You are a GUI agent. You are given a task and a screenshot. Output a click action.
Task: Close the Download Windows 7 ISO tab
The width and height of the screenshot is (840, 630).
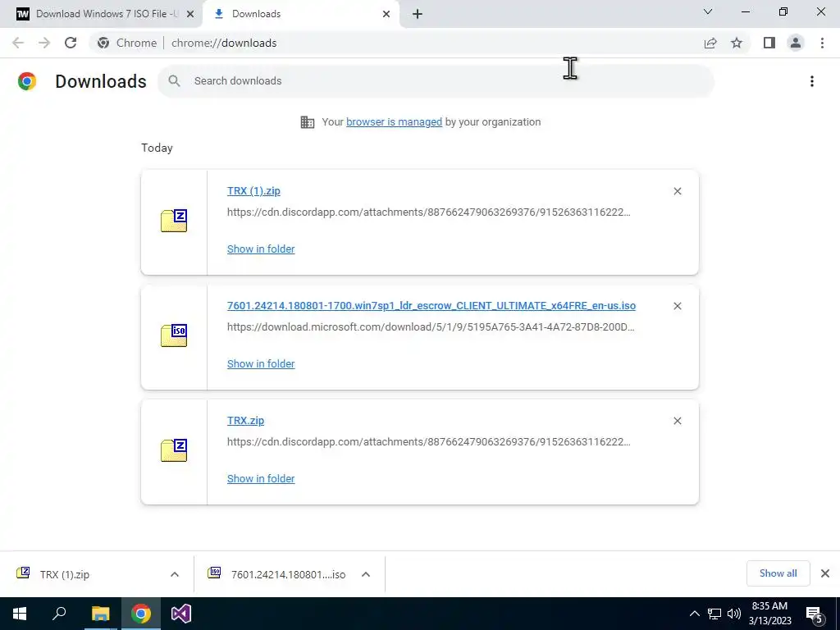point(189,14)
